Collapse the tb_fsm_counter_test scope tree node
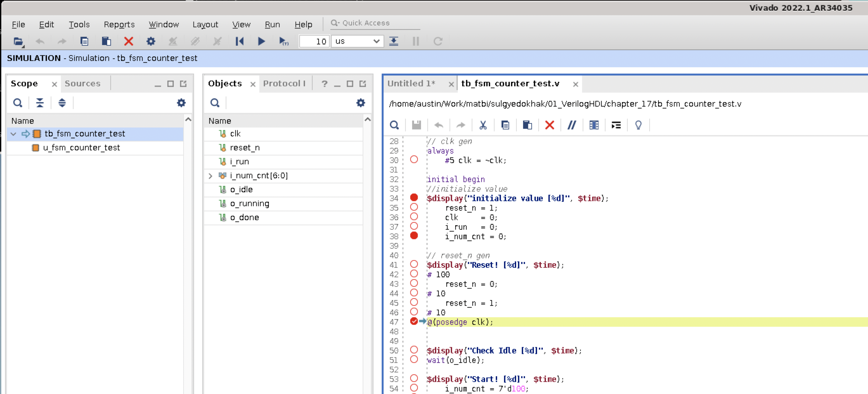Viewport: 868px width, 394px height. click(x=14, y=134)
